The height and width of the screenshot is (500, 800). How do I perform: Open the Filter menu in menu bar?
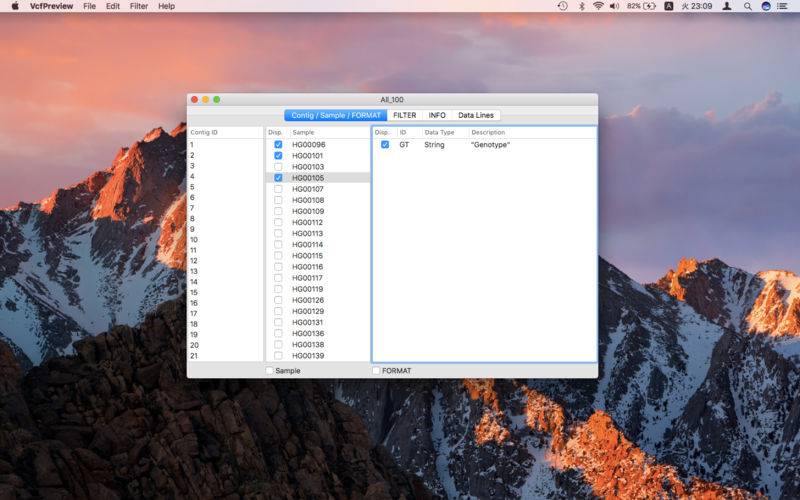(139, 6)
